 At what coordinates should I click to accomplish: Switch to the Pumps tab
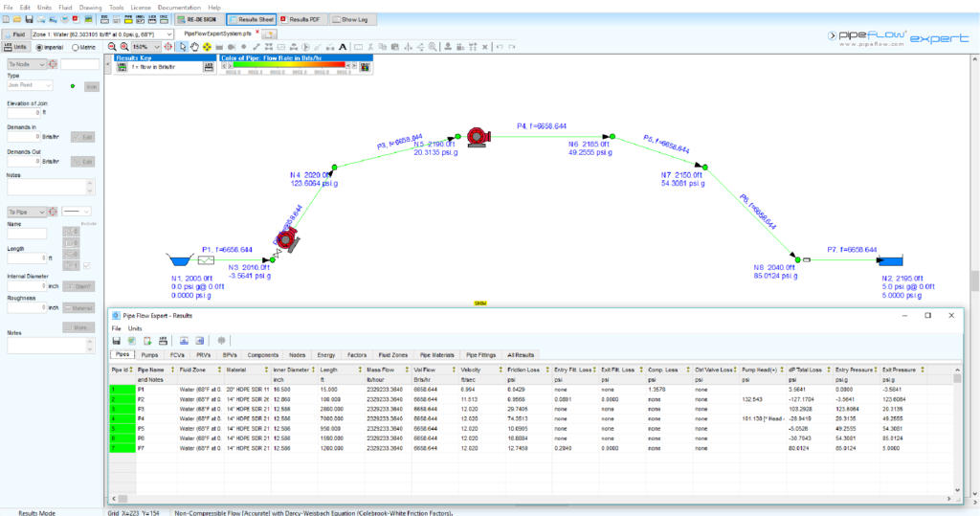[149, 354]
